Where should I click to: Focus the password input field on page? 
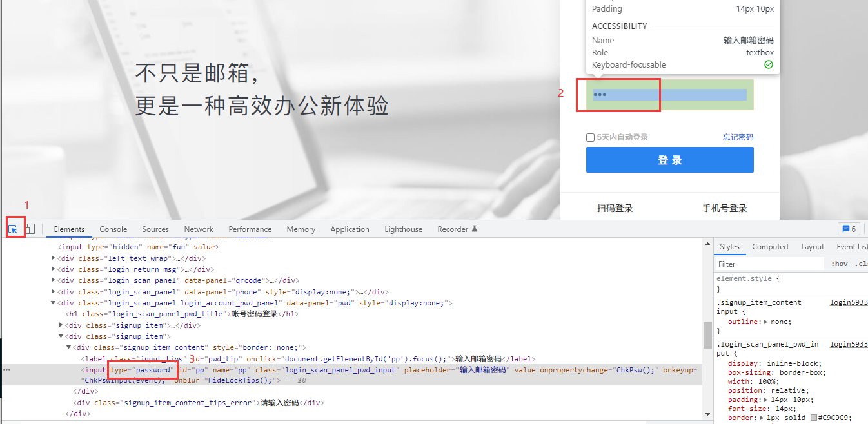pyautogui.click(x=669, y=95)
